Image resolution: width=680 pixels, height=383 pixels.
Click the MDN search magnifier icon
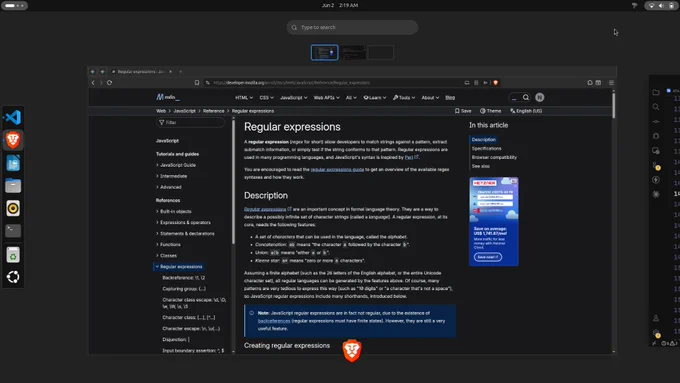point(526,98)
